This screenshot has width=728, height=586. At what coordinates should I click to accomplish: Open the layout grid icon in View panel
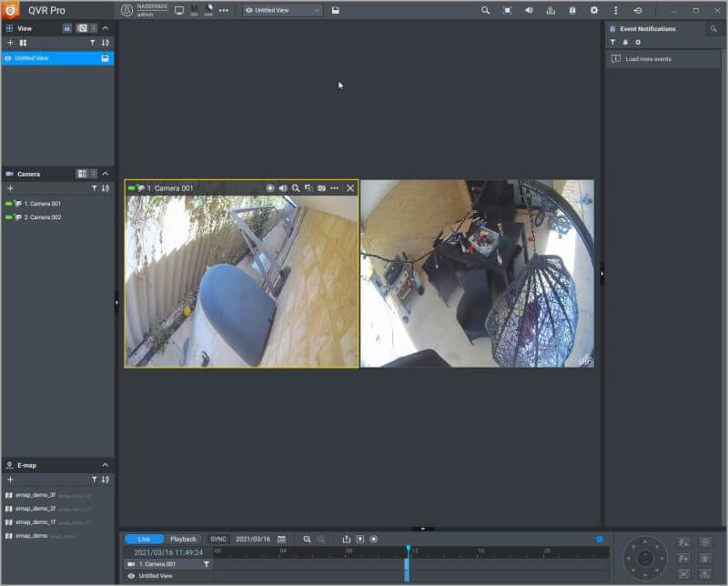(24, 43)
